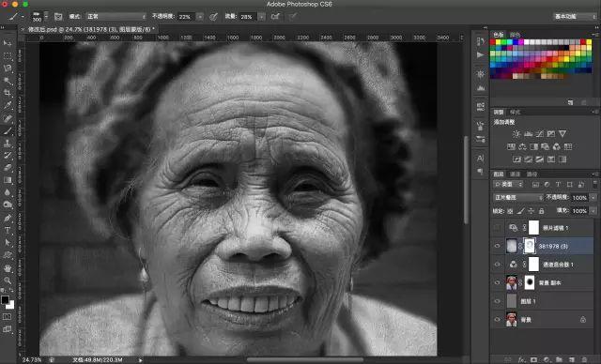601x364 pixels.
Task: Open brush mode dropdown in options bar
Action: pos(116,17)
